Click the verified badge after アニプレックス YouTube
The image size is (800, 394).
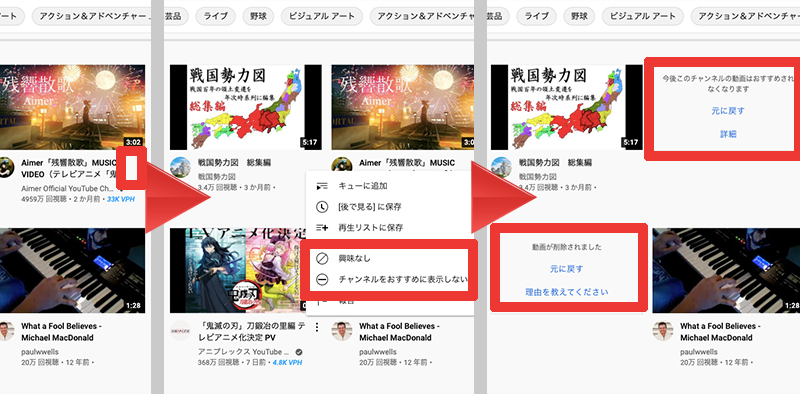point(299,352)
